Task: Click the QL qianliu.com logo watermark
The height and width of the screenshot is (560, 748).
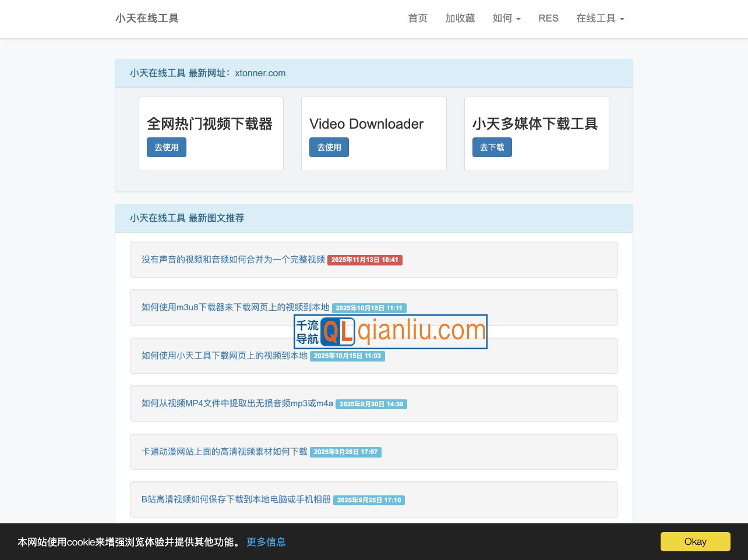Action: (390, 331)
